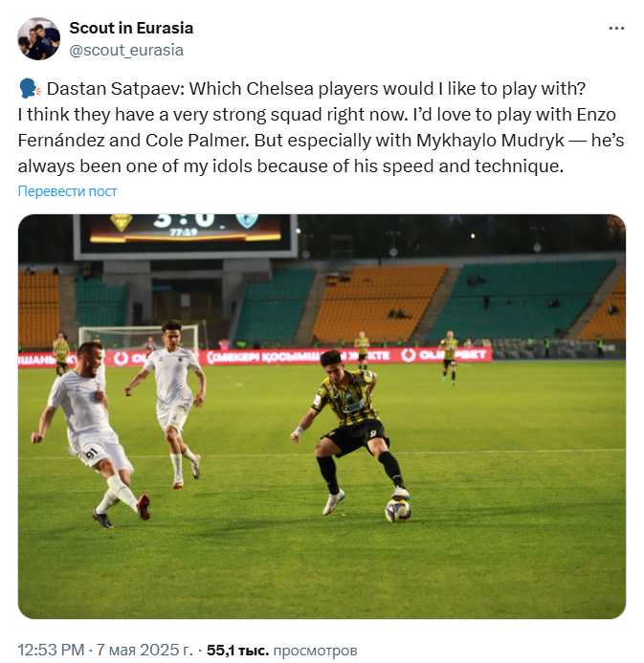Click the speaking head emoji in the tweet

click(29, 89)
